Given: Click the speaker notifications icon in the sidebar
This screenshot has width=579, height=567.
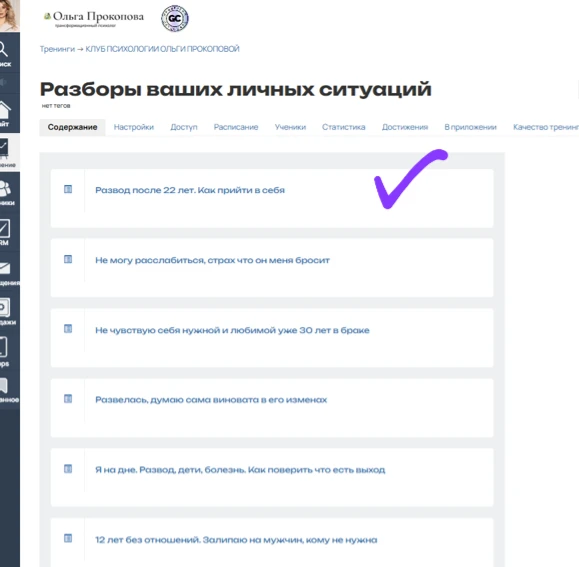Looking at the screenshot, I should tap(3, 82).
